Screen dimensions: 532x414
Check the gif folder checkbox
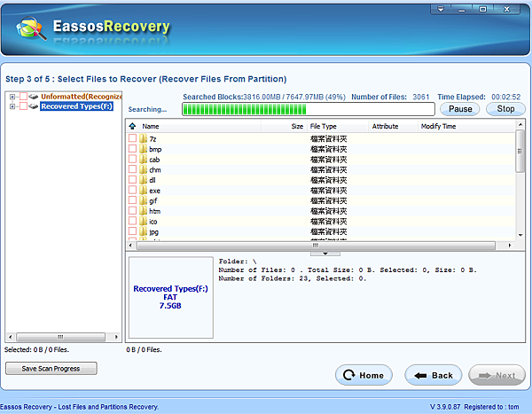132,200
